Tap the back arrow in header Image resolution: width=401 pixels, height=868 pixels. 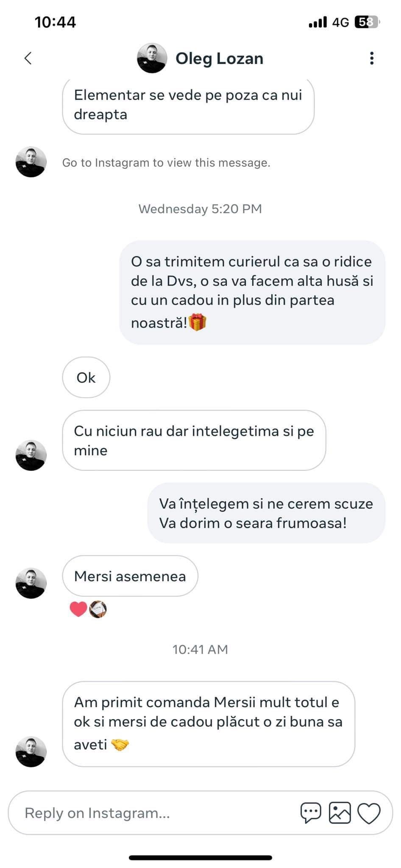click(28, 58)
